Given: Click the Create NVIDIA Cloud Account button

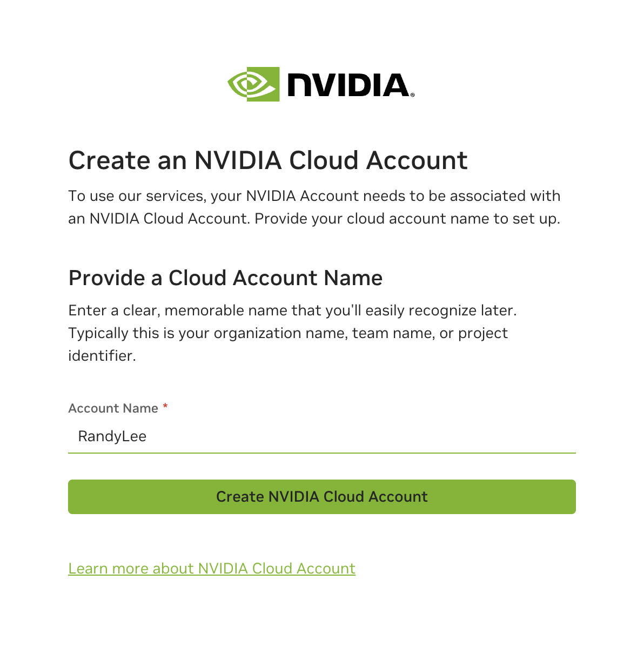Looking at the screenshot, I should pyautogui.click(x=322, y=497).
